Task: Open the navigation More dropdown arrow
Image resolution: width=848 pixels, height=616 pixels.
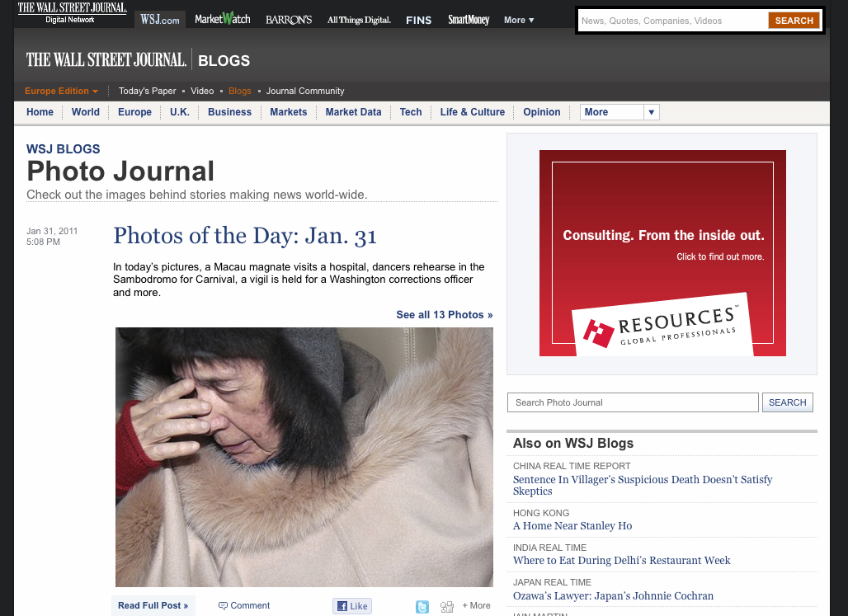Action: [x=651, y=112]
